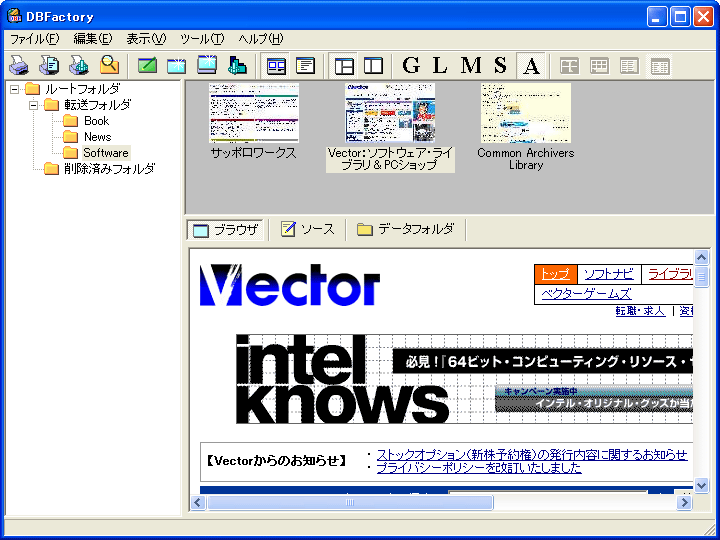Select the two-pane layout icon
Viewport: 720px width, 540px height.
(x=374, y=66)
